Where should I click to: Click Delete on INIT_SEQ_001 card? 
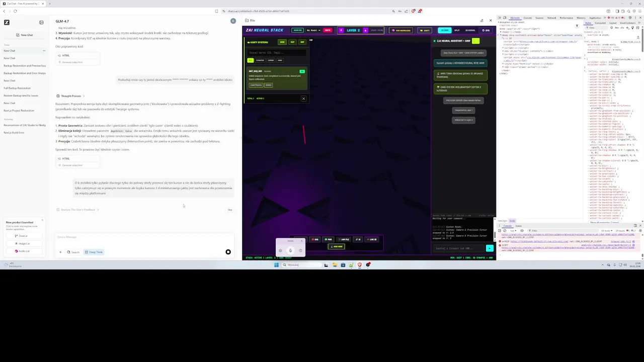[x=268, y=85]
